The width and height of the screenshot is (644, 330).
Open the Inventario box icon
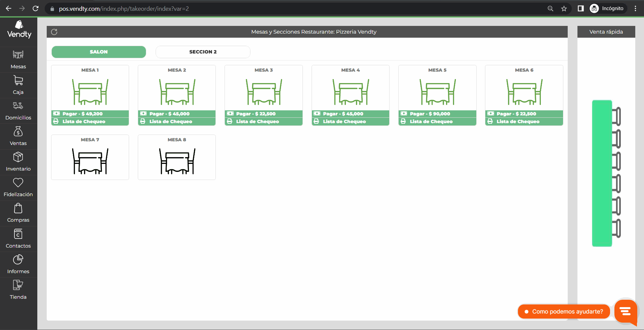point(18,157)
